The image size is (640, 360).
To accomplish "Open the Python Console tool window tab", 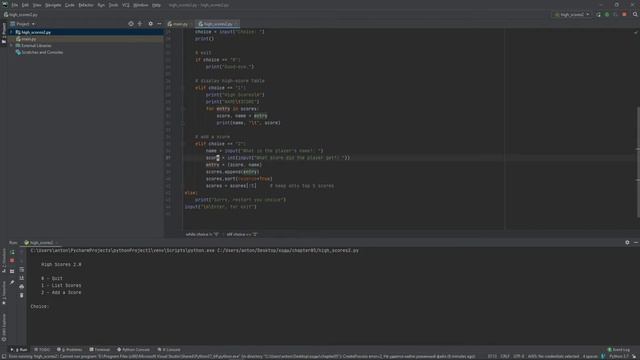I will point(133,350).
